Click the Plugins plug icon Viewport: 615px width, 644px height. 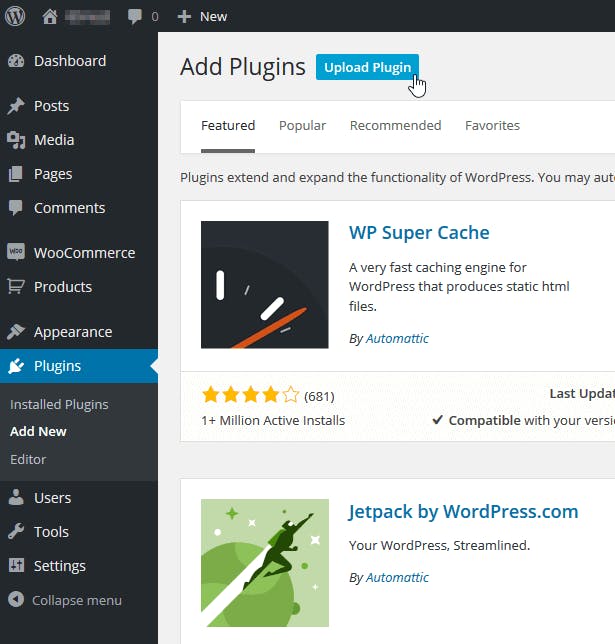[x=16, y=366]
